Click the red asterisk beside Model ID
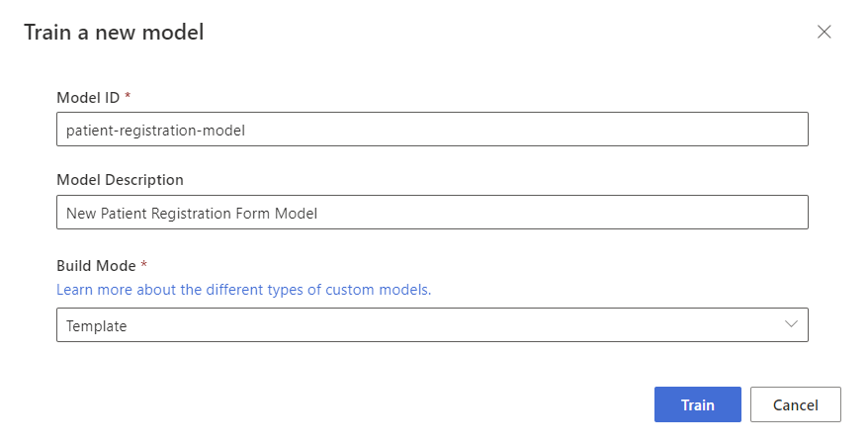 (128, 96)
